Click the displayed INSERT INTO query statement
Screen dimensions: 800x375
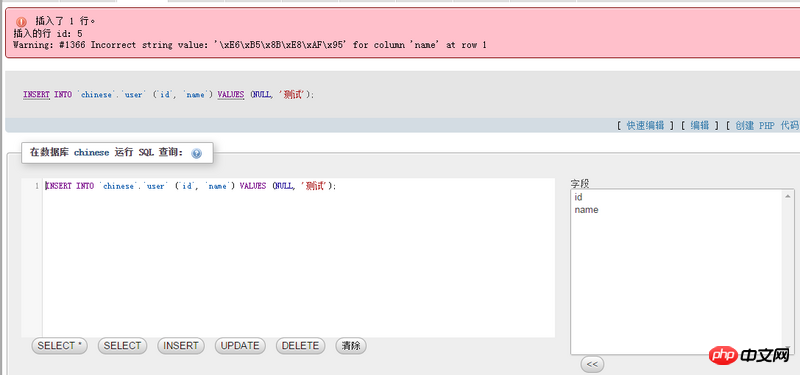[x=169, y=95]
